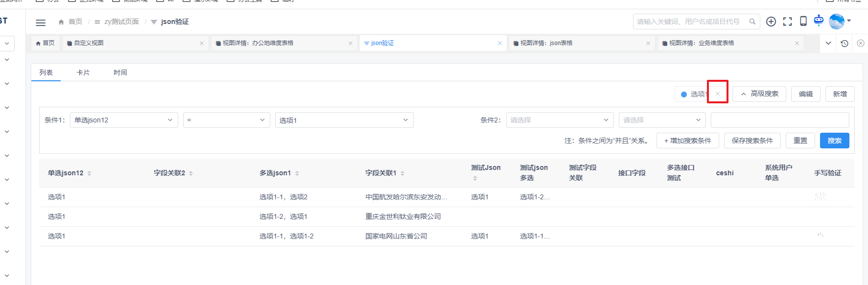Focus the keyword search input field
Screen dimensions: 868x285
tap(690, 22)
